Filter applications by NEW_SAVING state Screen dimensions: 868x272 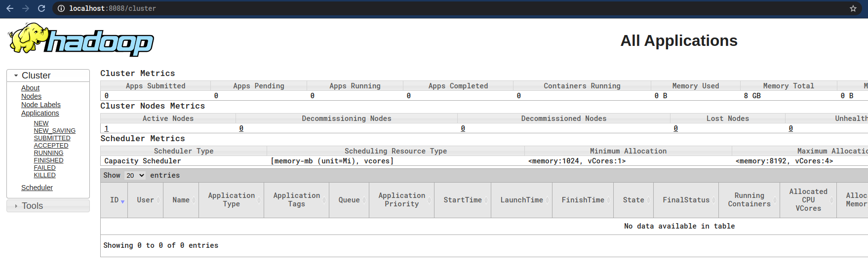click(54, 131)
